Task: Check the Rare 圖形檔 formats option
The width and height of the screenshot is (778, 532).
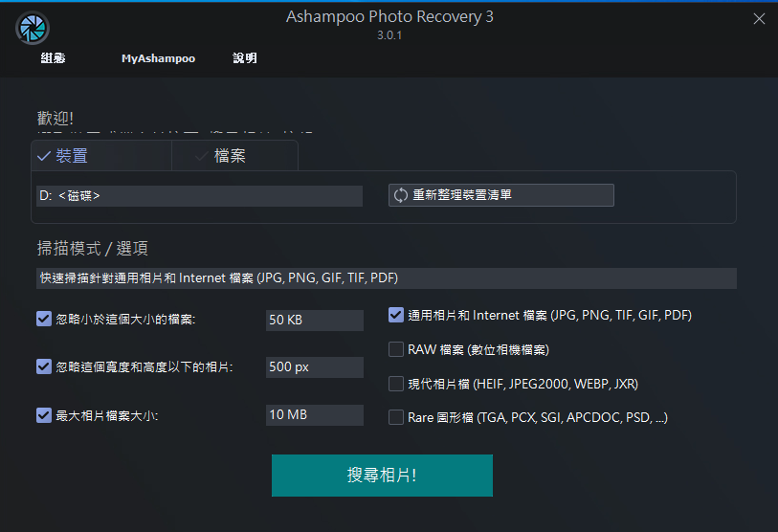Action: [x=396, y=417]
